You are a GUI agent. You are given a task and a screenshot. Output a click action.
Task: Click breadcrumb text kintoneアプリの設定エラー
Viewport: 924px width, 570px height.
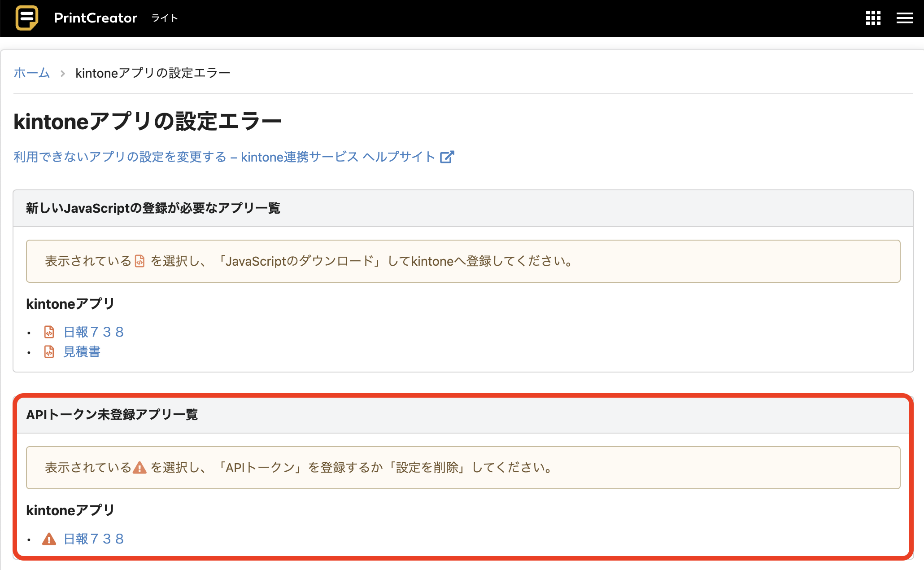point(153,73)
